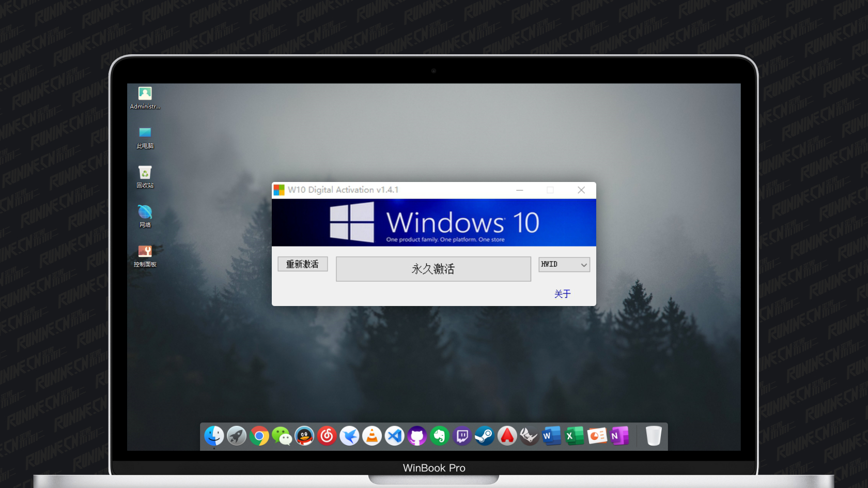The image size is (868, 488).
Task: Open Finder in the dock
Action: click(214, 436)
